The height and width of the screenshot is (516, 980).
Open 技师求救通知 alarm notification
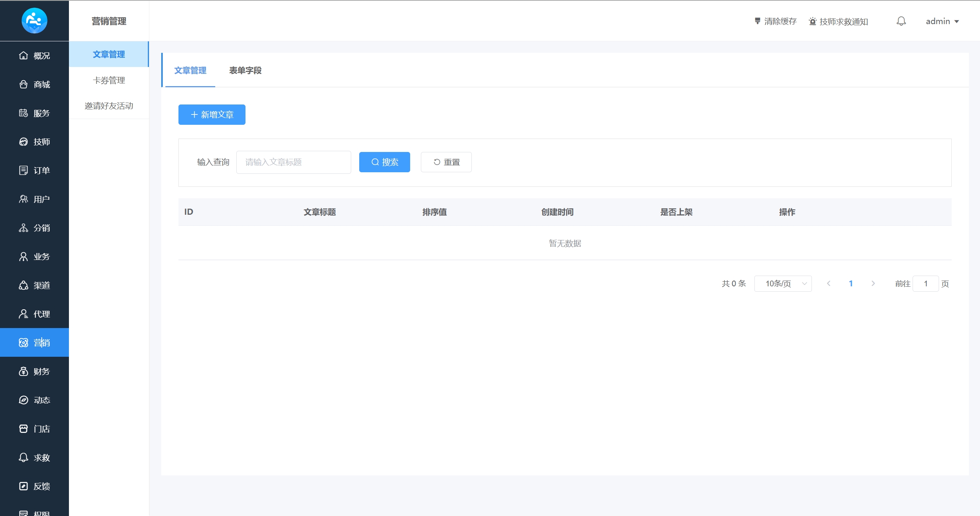tap(838, 21)
